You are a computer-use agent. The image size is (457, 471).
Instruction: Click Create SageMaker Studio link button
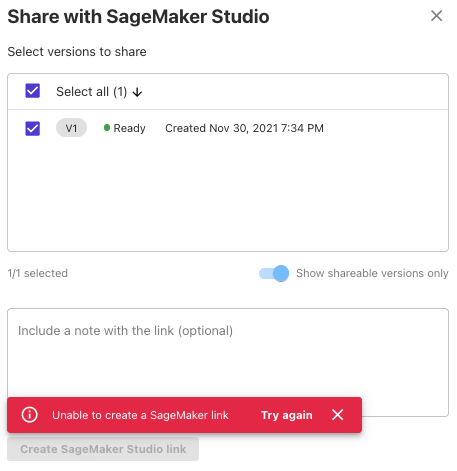coord(103,449)
